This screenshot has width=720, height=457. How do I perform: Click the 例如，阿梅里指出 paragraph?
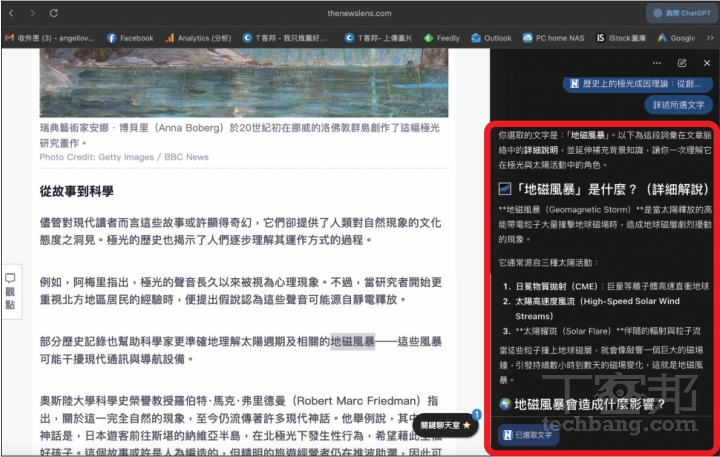(x=241, y=291)
